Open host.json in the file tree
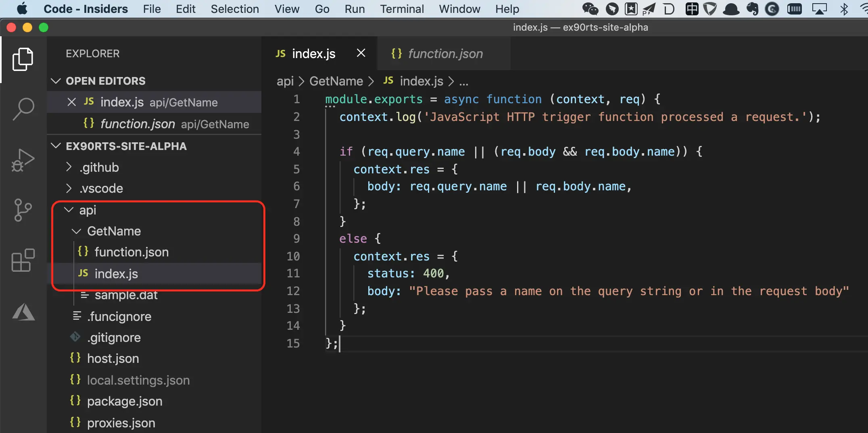Image resolution: width=868 pixels, height=433 pixels. coord(154,358)
